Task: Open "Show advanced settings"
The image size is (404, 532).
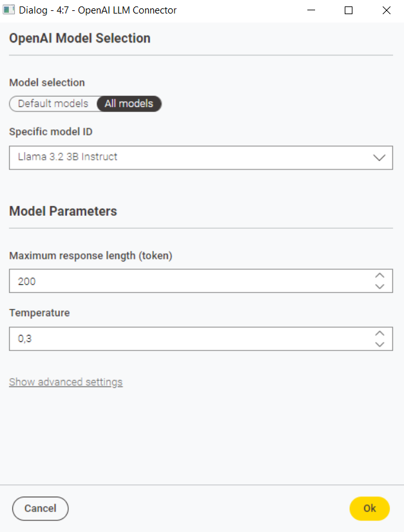Action: [65, 382]
